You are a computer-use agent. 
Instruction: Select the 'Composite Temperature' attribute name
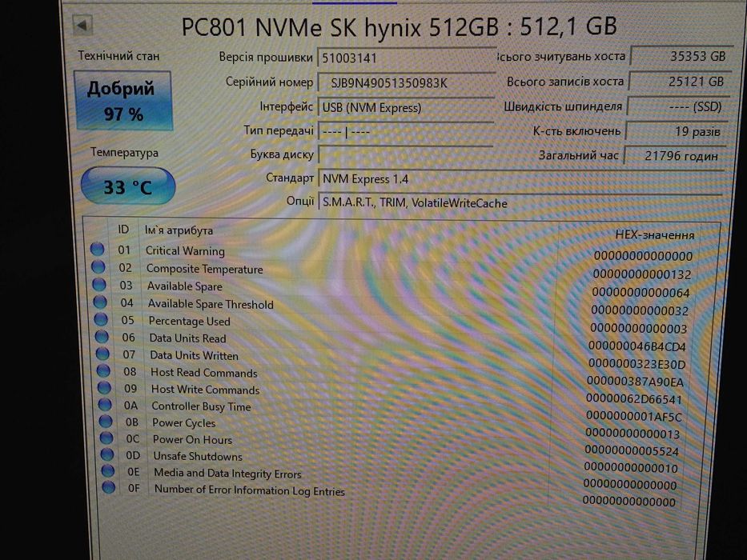tap(204, 269)
